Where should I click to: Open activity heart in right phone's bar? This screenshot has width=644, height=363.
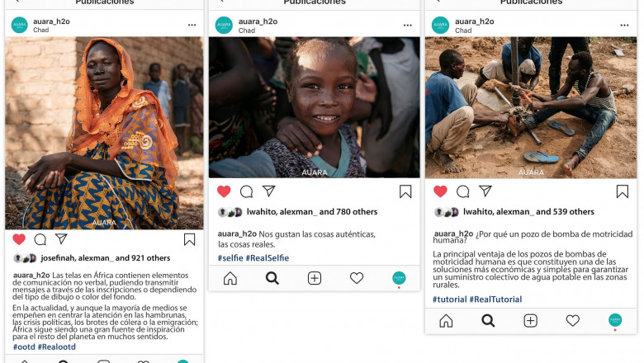point(572,320)
